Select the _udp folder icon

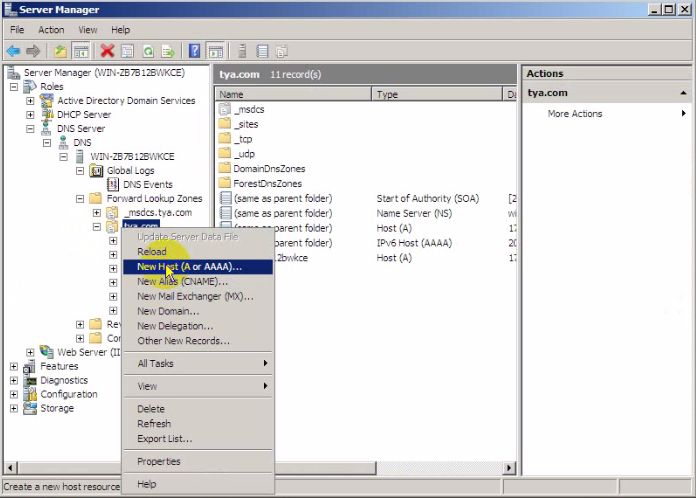(x=225, y=154)
